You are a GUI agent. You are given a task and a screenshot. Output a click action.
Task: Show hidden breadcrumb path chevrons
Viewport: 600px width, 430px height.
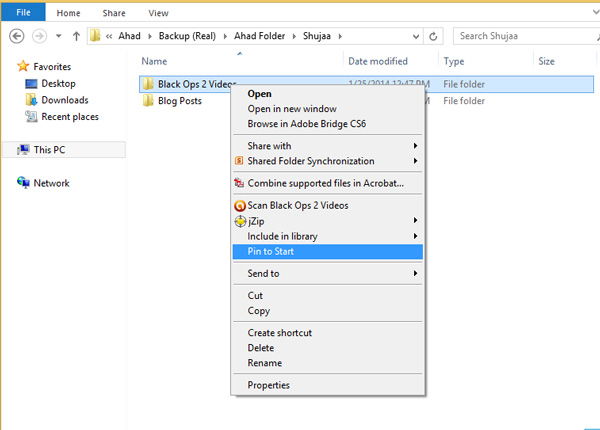[x=109, y=36]
